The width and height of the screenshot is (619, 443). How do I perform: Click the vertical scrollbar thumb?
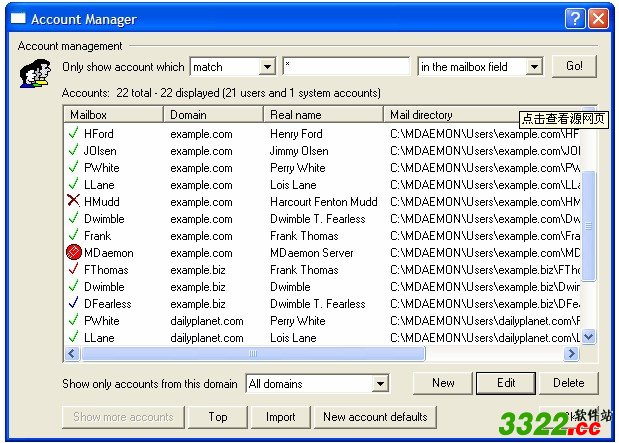click(589, 226)
